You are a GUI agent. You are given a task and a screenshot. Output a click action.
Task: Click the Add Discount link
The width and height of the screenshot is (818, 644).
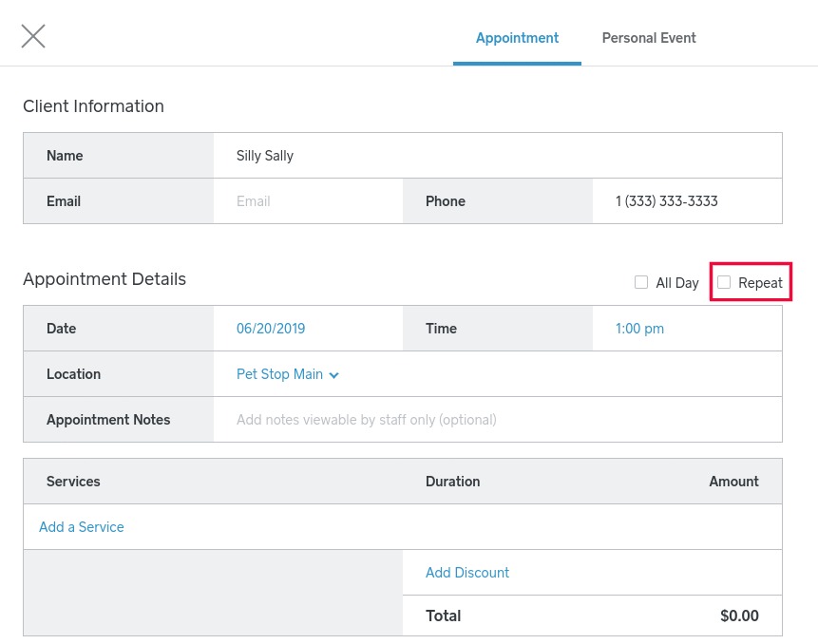click(467, 573)
